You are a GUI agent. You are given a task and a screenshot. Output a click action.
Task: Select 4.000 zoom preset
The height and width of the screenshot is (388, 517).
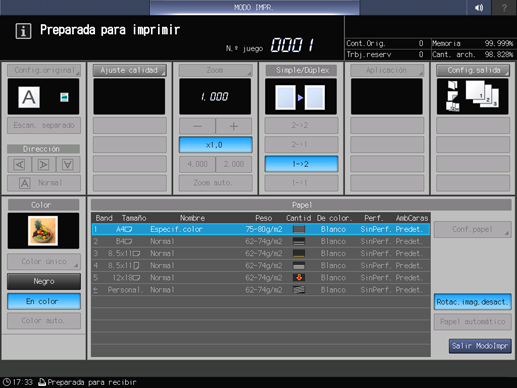tap(197, 164)
